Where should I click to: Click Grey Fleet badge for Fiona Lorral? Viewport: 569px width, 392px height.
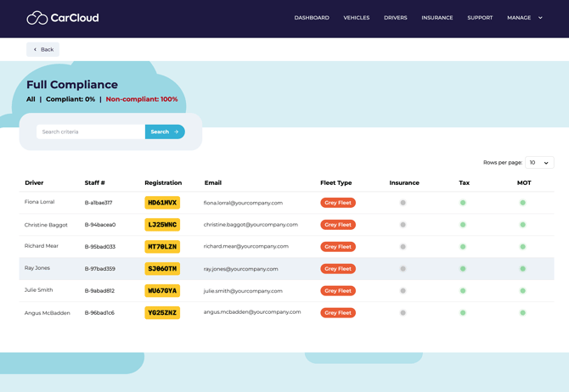[x=338, y=203]
